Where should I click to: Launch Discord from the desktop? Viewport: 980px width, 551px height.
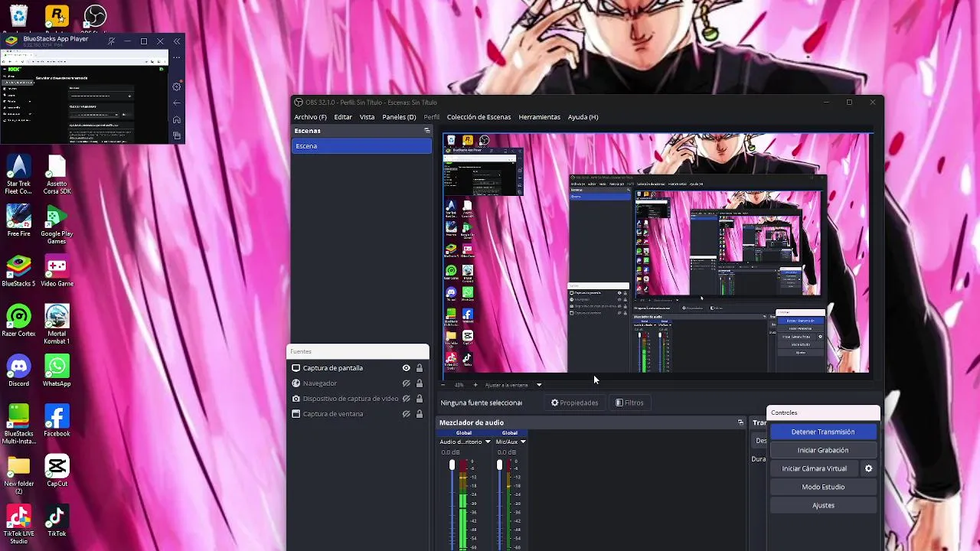click(x=18, y=371)
